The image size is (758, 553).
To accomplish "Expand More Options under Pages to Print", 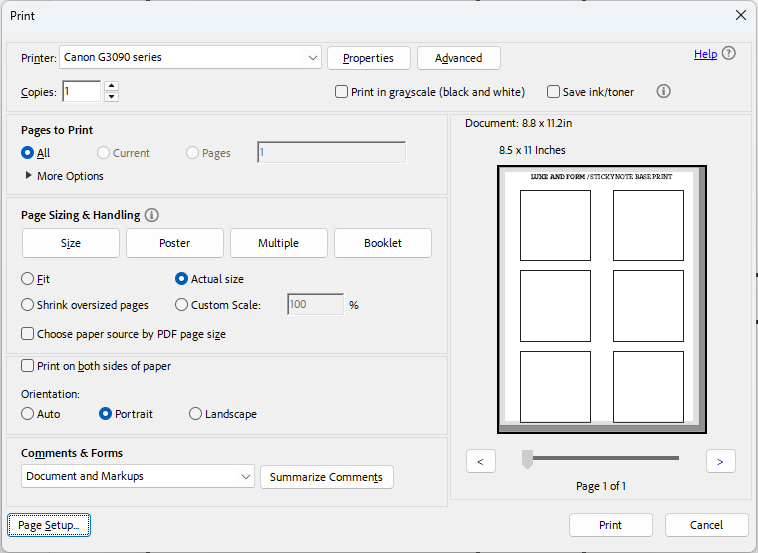I will [x=28, y=176].
